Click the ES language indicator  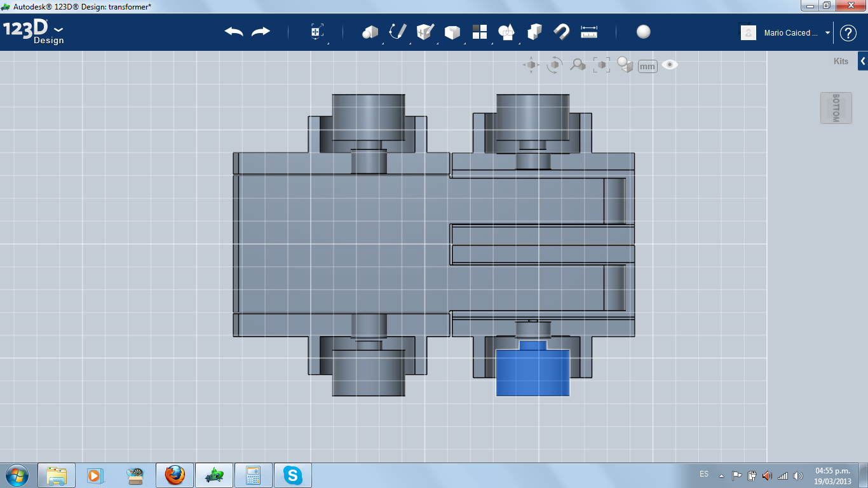[x=704, y=474]
